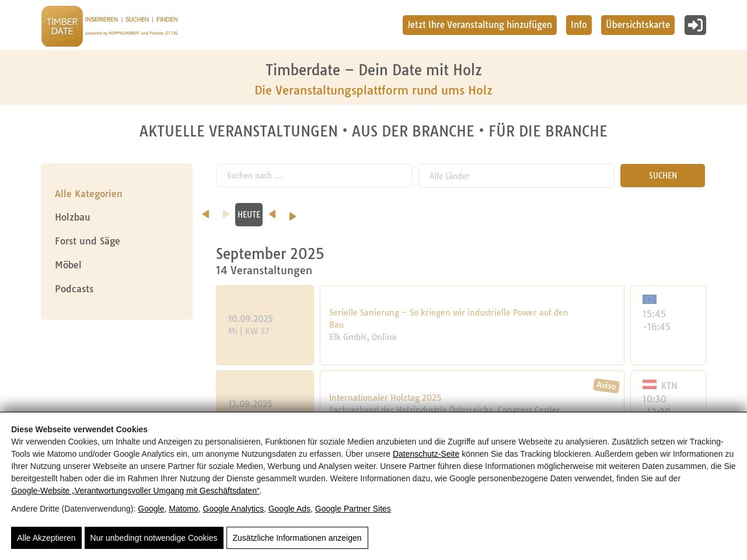This screenshot has height=560, width=747.
Task: Open the Datenschutz-Seite link
Action: (x=425, y=454)
